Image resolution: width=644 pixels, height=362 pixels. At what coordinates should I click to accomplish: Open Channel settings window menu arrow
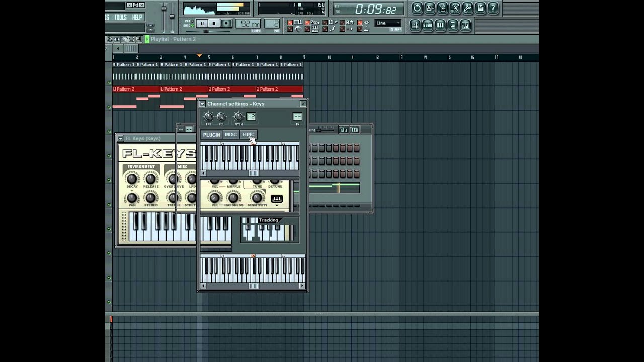coord(202,104)
